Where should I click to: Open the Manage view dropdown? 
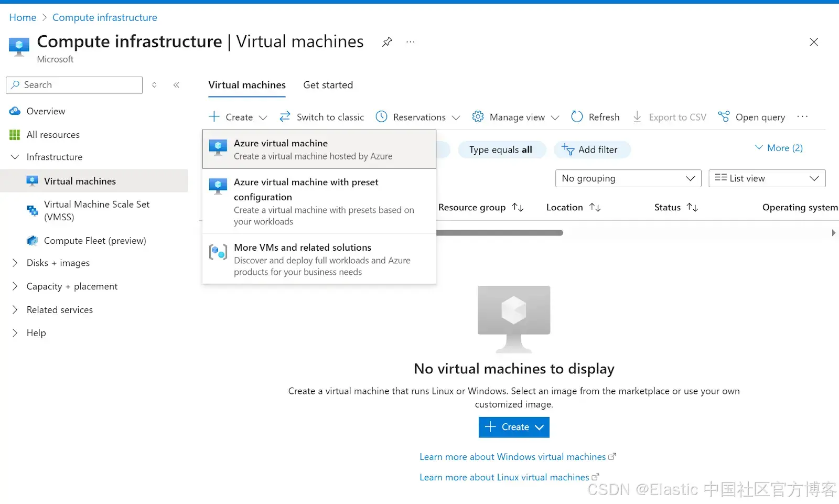[515, 117]
